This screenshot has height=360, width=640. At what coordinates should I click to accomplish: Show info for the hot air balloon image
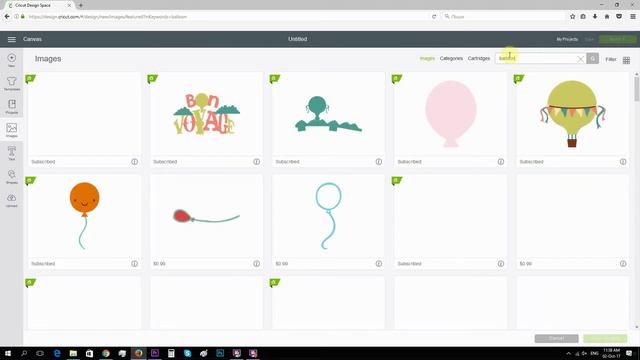click(x=623, y=162)
